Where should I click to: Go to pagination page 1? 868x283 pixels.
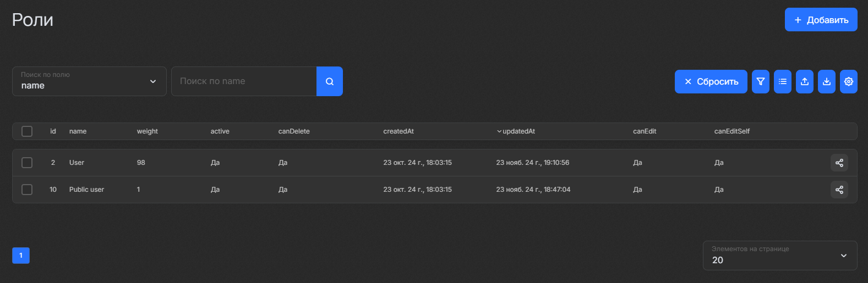point(21,256)
